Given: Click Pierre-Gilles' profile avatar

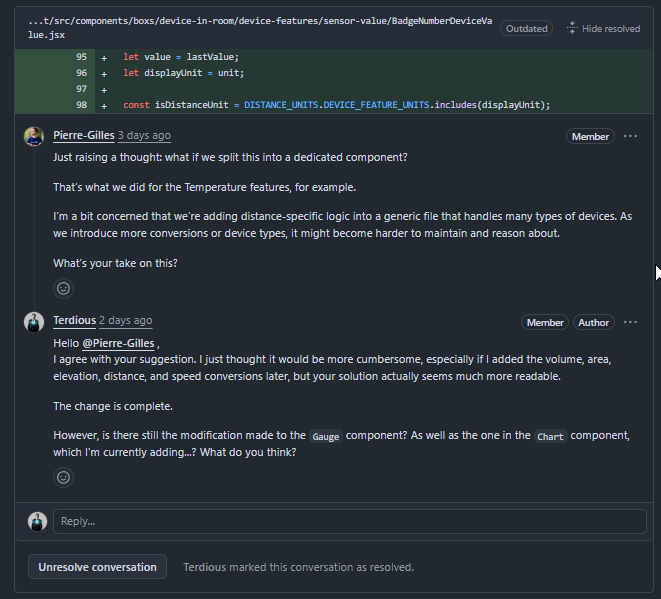Looking at the screenshot, I should click(34, 136).
